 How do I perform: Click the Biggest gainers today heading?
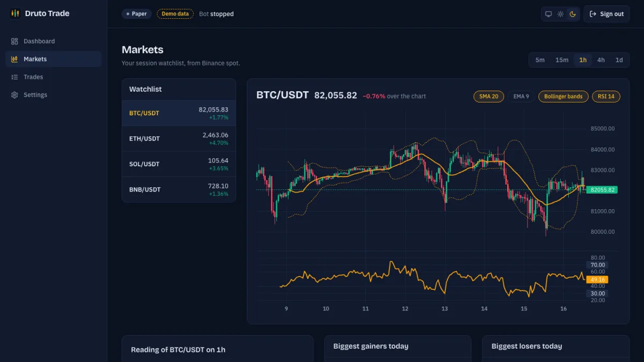point(371,346)
